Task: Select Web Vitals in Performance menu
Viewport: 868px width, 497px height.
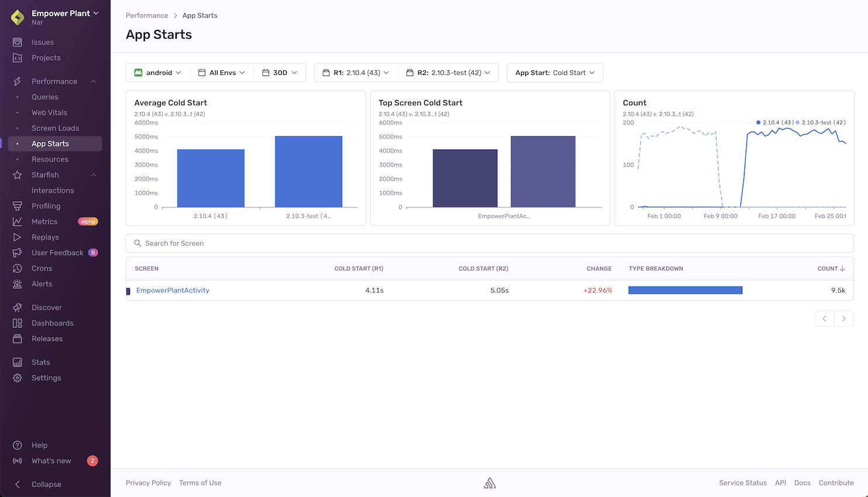Action: click(49, 112)
